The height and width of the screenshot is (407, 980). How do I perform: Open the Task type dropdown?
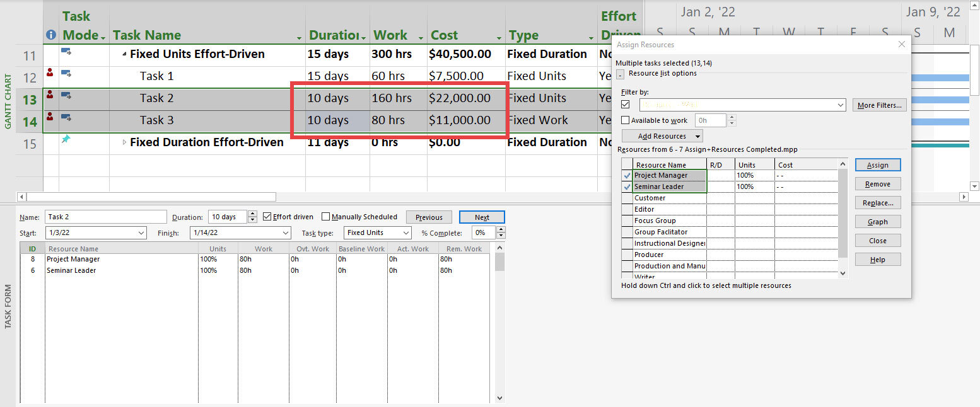click(406, 233)
